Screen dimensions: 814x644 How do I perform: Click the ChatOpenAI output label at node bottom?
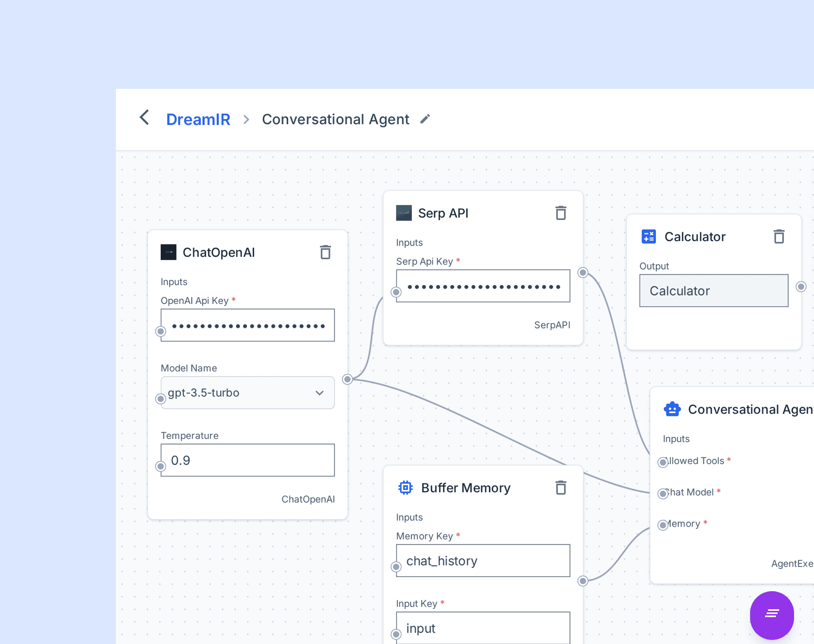[x=308, y=499]
